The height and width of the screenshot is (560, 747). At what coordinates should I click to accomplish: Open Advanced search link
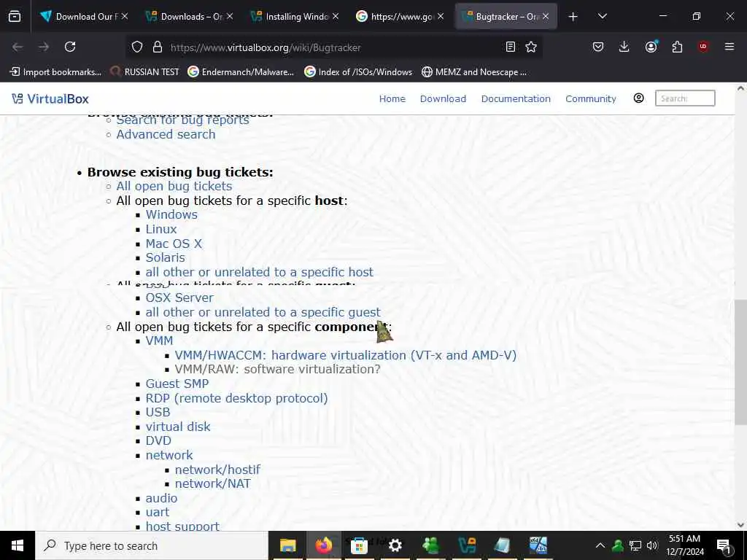pos(166,134)
